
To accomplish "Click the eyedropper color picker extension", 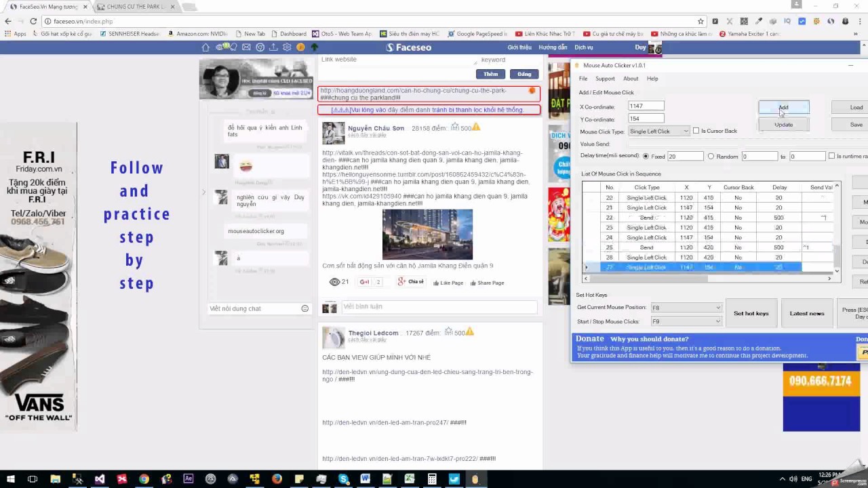I will coord(759,21).
